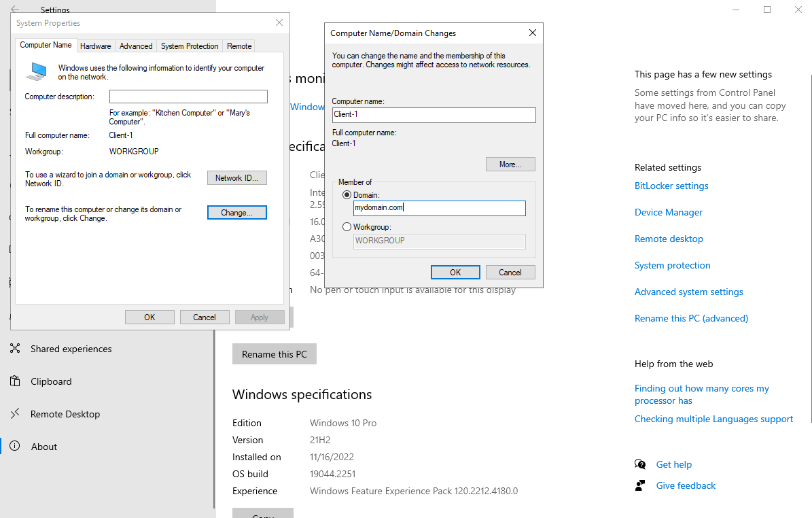This screenshot has width=812, height=518.
Task: Open the Advanced tab
Action: click(136, 46)
